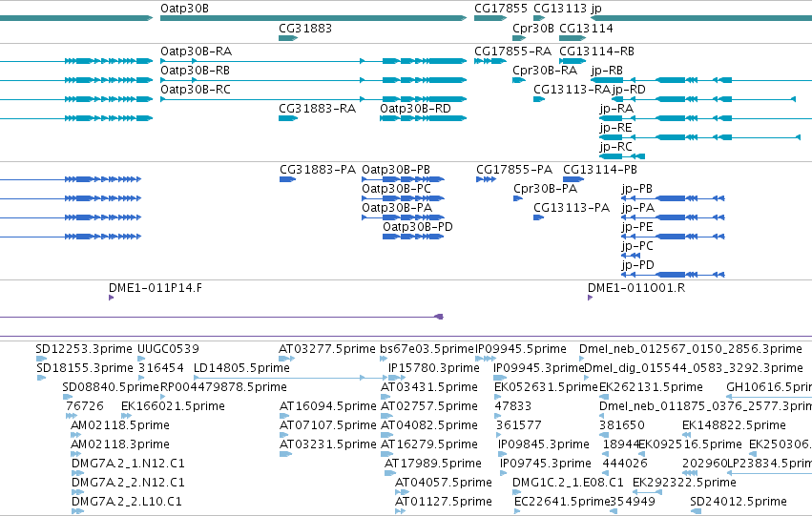The image size is (812, 516).
Task: Select the Oatp30B-RB transcript
Action: (313, 80)
